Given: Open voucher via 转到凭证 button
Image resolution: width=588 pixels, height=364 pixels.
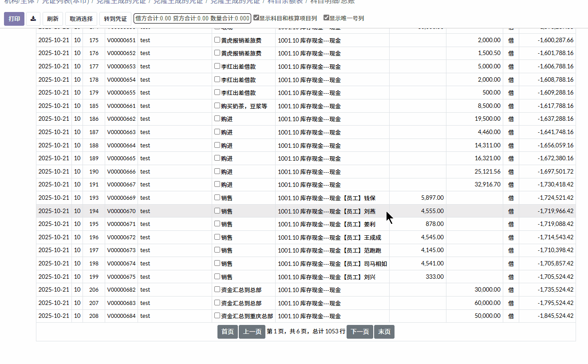Looking at the screenshot, I should pyautogui.click(x=115, y=19).
